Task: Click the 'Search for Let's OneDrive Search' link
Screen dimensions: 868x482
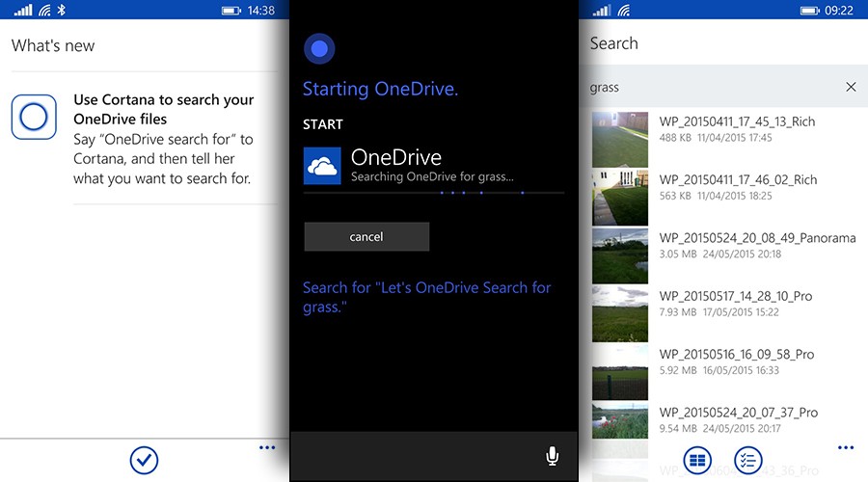Action: pos(427,297)
